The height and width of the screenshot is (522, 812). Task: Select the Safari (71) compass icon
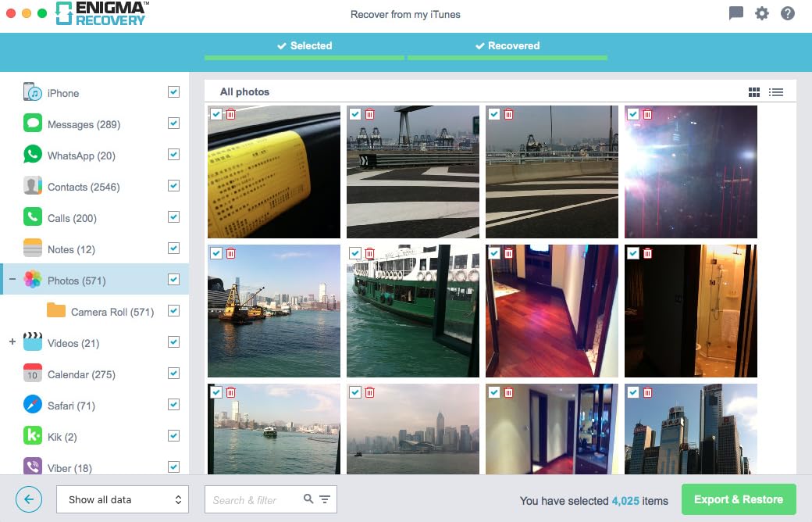point(33,404)
